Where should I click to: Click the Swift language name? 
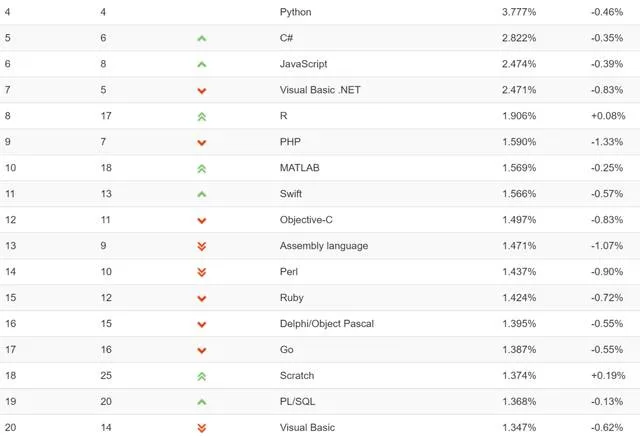(x=291, y=194)
